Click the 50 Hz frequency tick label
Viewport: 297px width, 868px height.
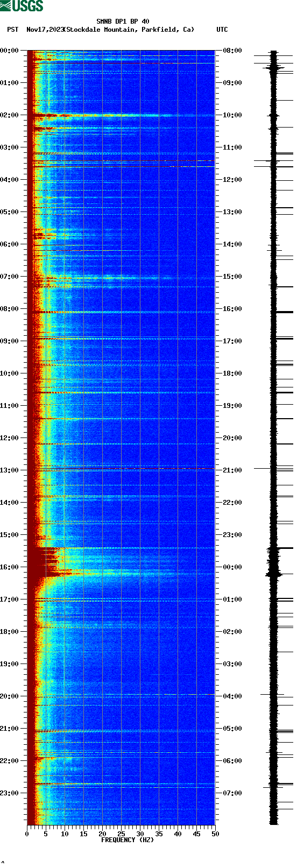215,834
